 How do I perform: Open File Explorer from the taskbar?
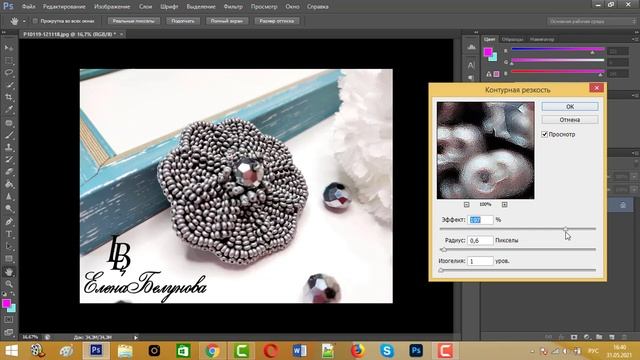[x=125, y=351]
